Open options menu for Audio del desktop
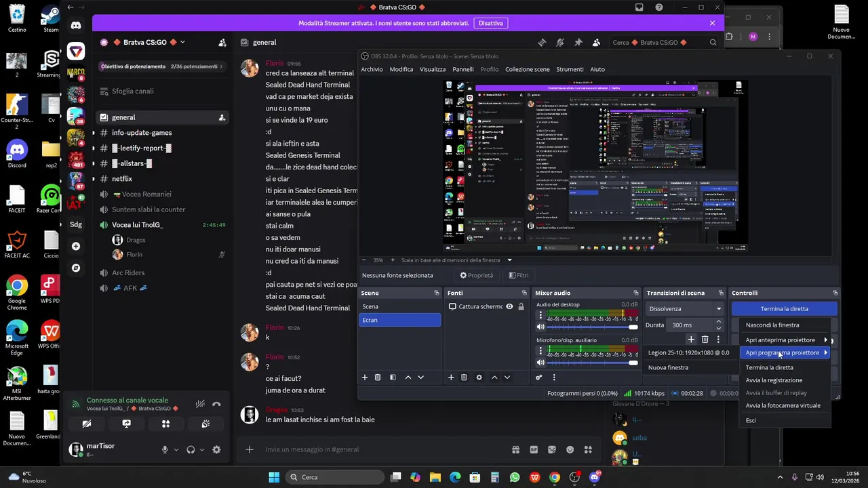 pos(540,315)
